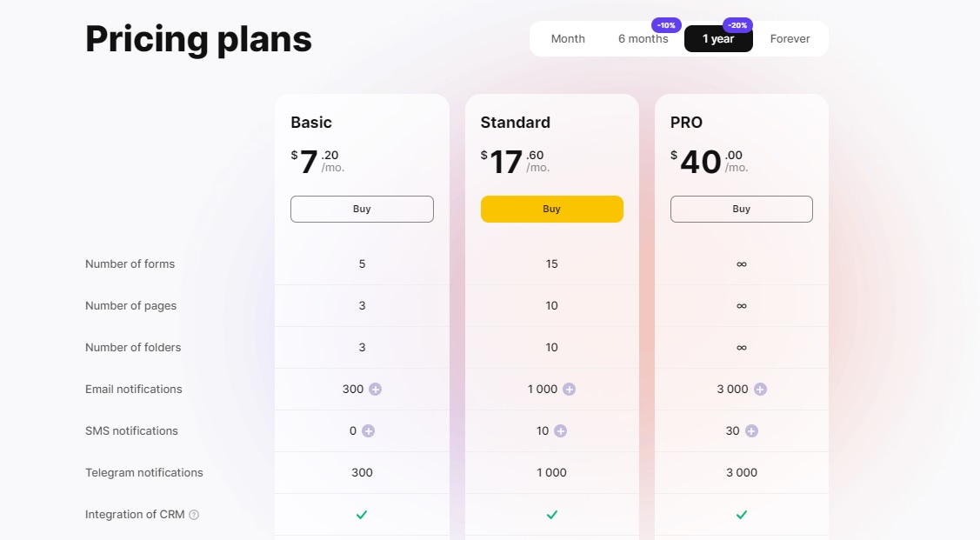Select the Forever billing option

pos(789,38)
